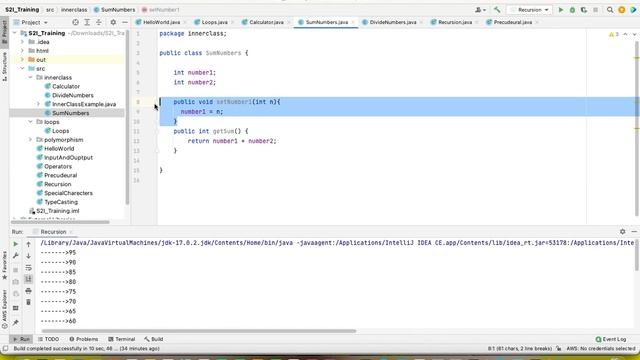Click the Select Opened File target icon
This screenshot has width=640, height=360.
click(x=75, y=22)
